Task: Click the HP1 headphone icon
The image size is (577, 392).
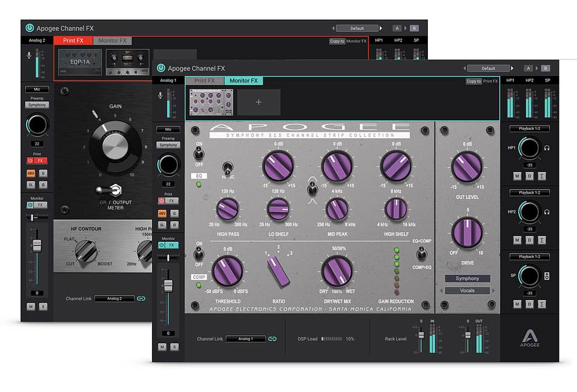Action: pyautogui.click(x=547, y=148)
